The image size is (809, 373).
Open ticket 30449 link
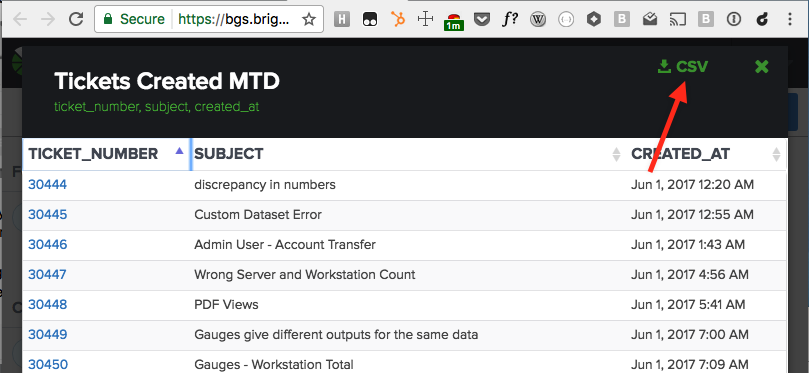click(47, 335)
